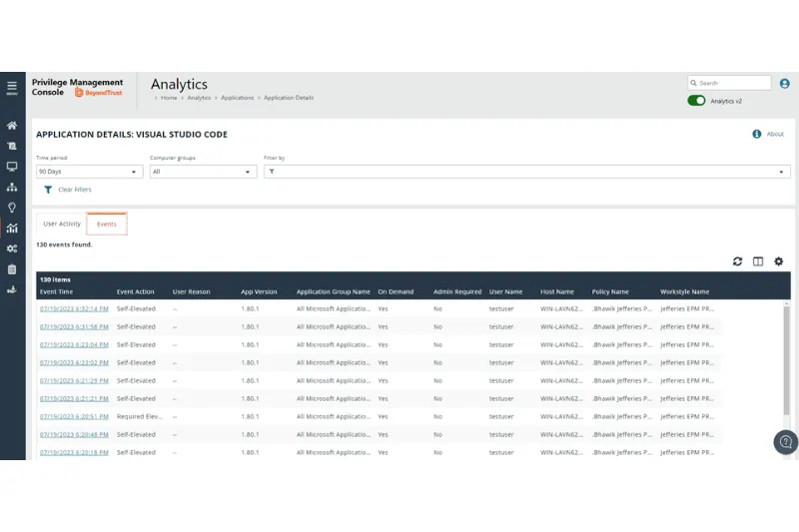Click the Analytics breadcrumb
The image size is (799, 532).
point(199,98)
